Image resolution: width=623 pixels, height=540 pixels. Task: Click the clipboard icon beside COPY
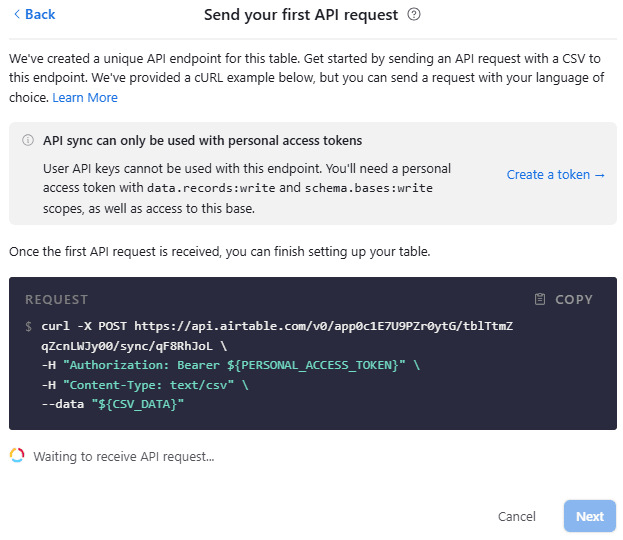[x=540, y=299]
